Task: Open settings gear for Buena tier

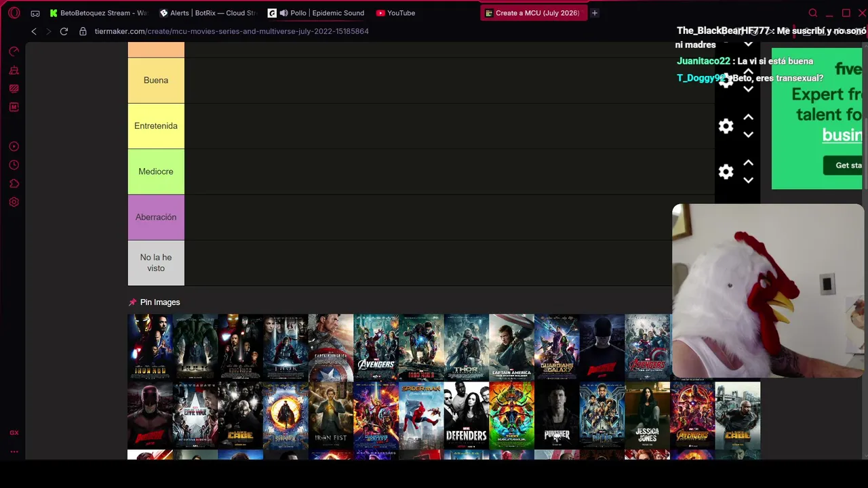Action: 726,81
